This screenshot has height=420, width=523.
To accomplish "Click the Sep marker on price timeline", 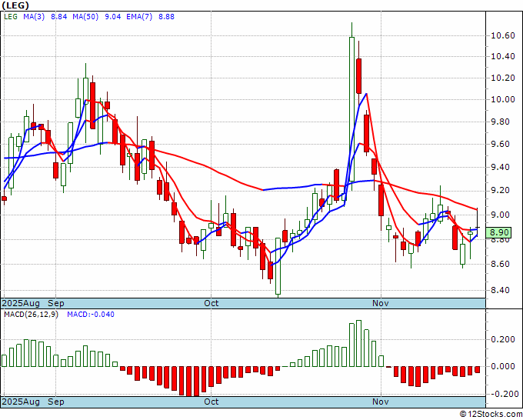I will tap(55, 303).
